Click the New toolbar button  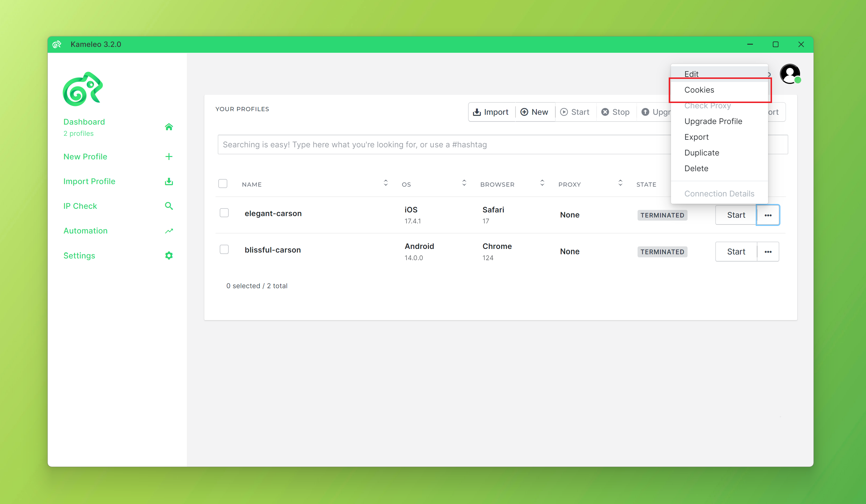(x=535, y=112)
